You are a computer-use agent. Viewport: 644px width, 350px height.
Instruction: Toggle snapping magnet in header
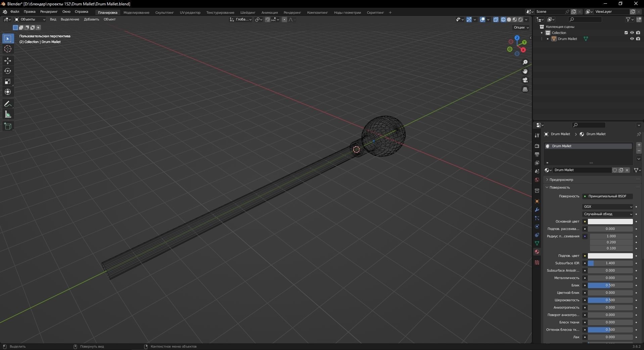(x=268, y=20)
